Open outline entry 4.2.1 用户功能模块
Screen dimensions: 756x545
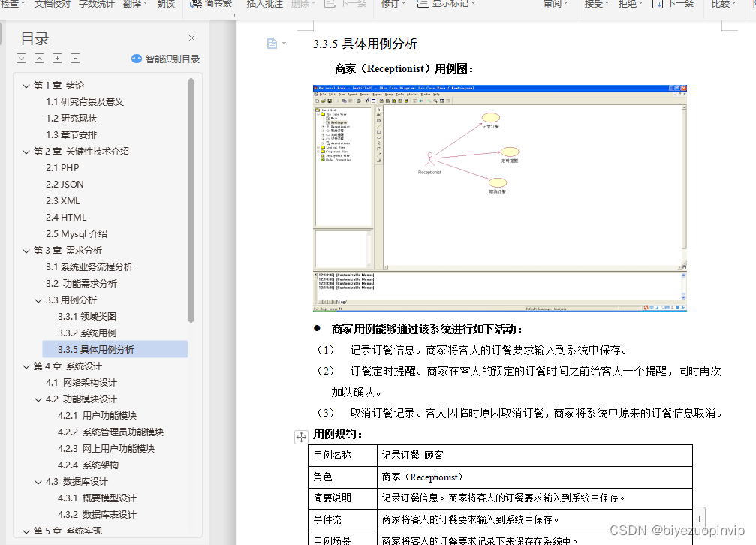[98, 415]
